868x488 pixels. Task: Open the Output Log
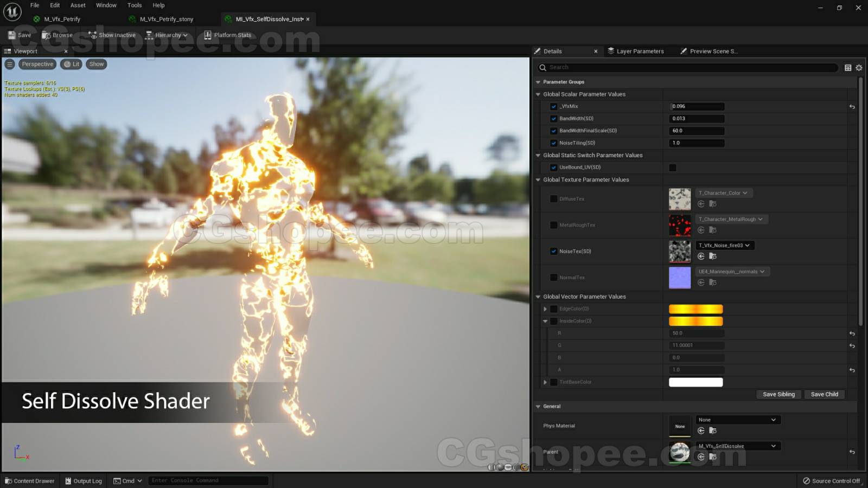(x=84, y=481)
